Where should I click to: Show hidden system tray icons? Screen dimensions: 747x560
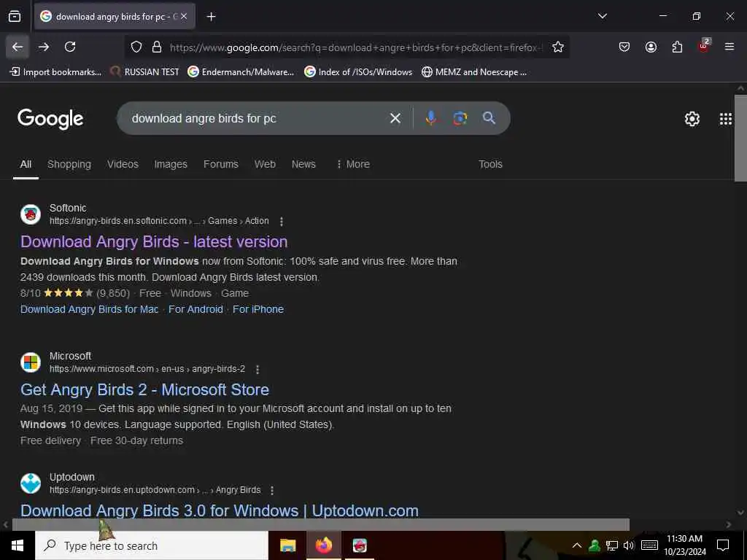576,545
